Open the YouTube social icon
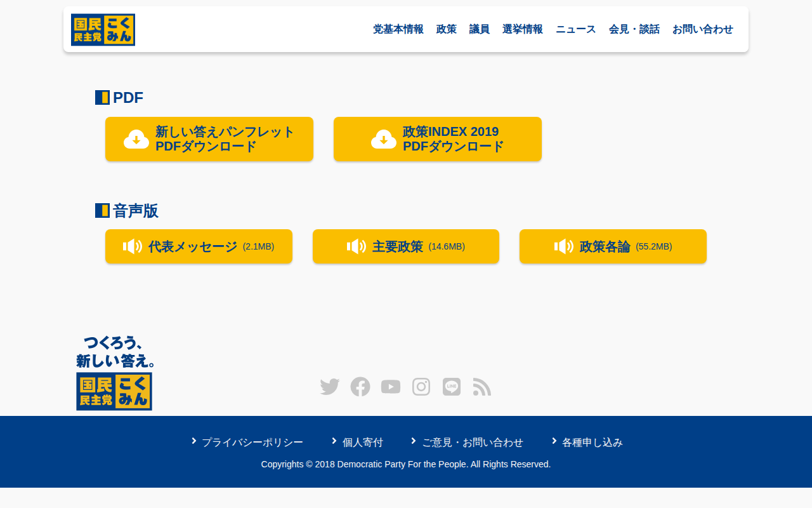The image size is (812, 508). pyautogui.click(x=391, y=387)
